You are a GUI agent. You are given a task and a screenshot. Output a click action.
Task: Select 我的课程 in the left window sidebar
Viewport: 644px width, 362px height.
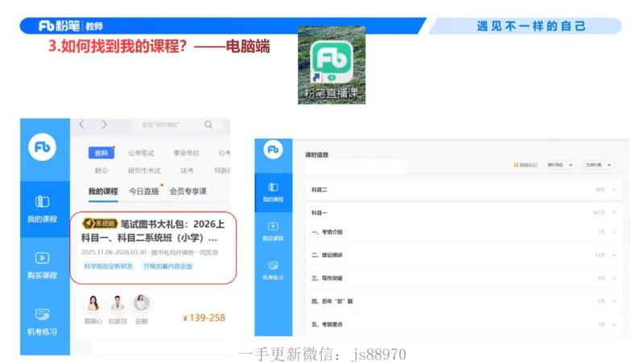(x=43, y=209)
